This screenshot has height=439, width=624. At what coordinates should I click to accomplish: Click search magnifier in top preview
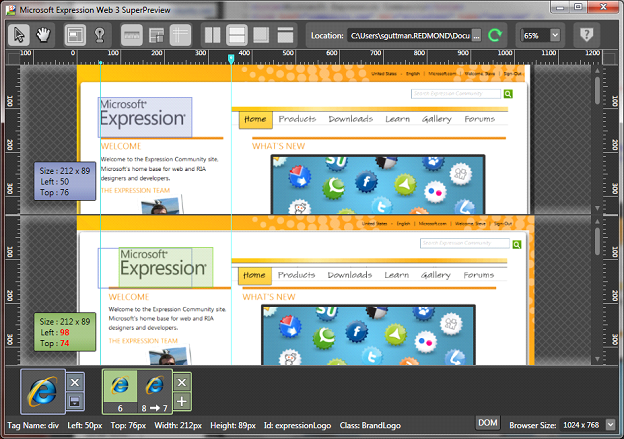pos(508,94)
